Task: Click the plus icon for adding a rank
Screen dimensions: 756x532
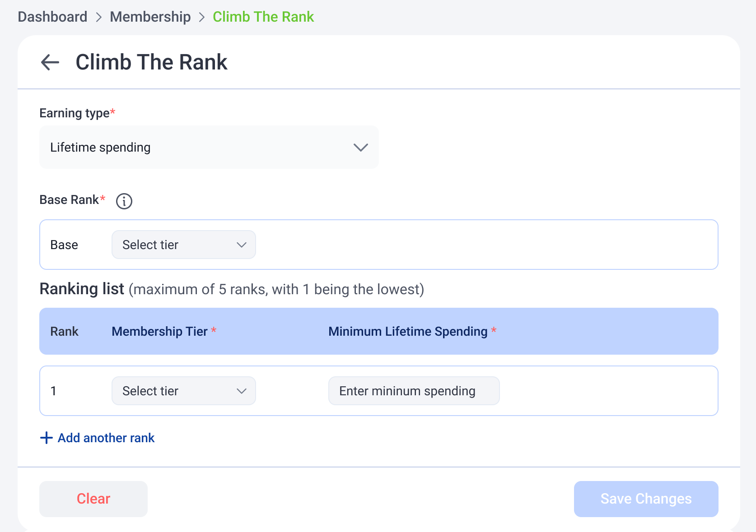Action: [x=47, y=438]
